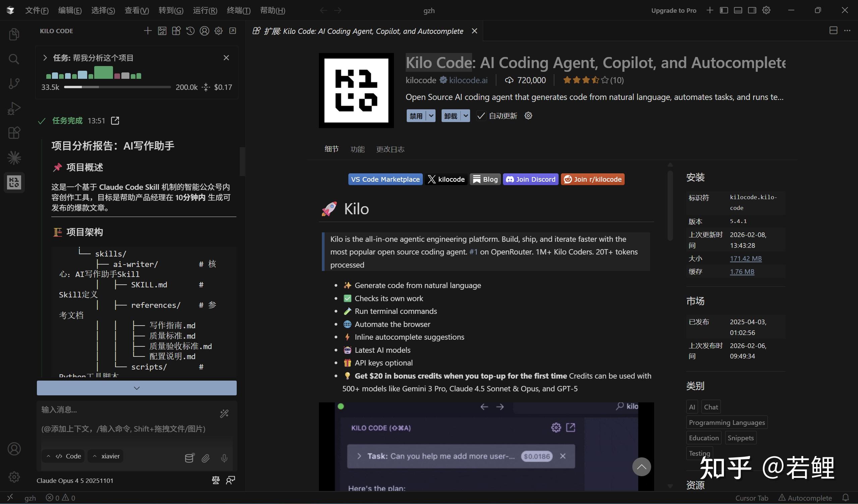
Task: Open the 查看(V) menu
Action: tap(136, 10)
